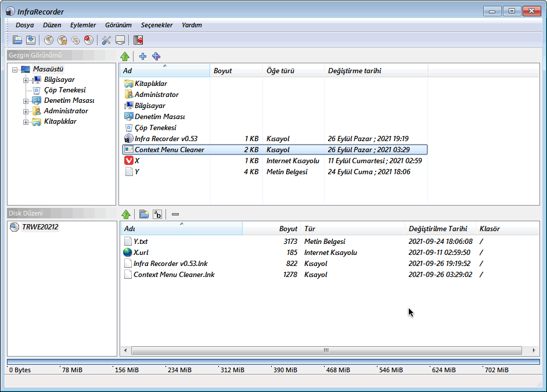547x392 pixels.
Task: Click the Y.txt document icon in disc layout
Action: pyautogui.click(x=128, y=242)
